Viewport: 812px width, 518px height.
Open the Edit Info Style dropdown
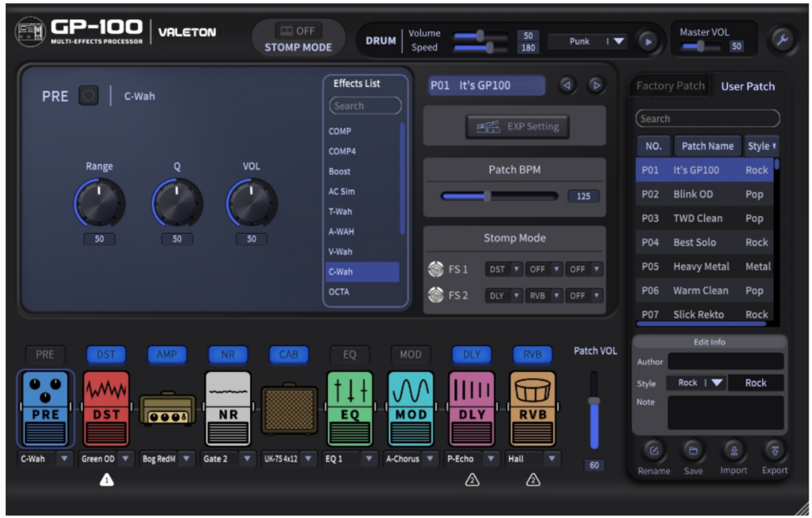[695, 383]
